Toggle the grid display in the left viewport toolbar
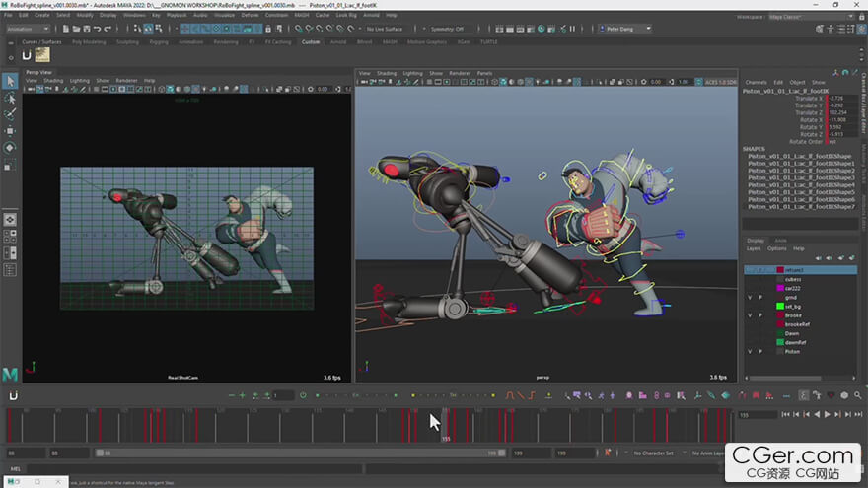Viewport: 868px width, 488px height. click(x=96, y=89)
